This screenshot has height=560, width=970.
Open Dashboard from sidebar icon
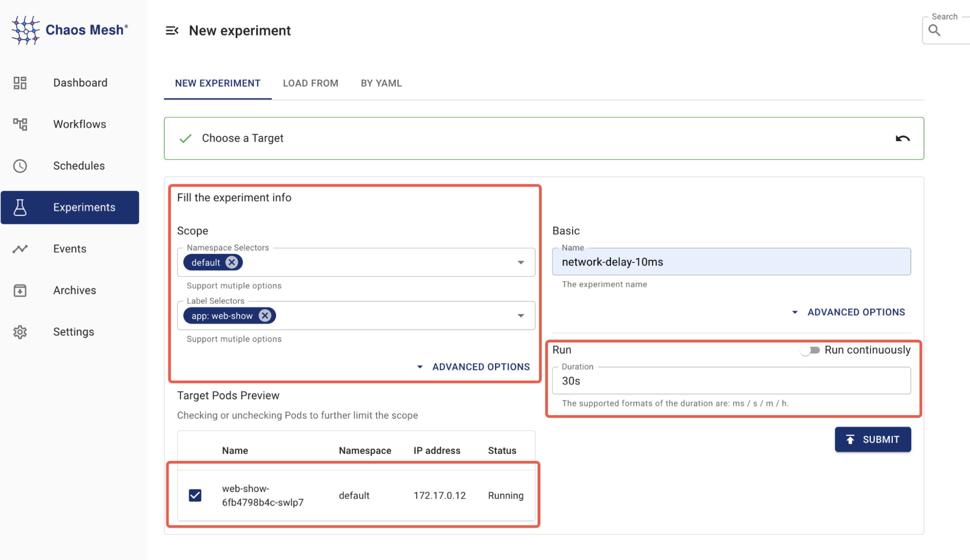pyautogui.click(x=20, y=83)
